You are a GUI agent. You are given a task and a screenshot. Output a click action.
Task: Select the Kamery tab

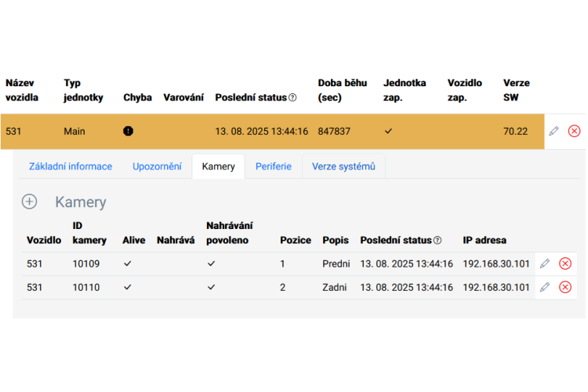tap(218, 166)
